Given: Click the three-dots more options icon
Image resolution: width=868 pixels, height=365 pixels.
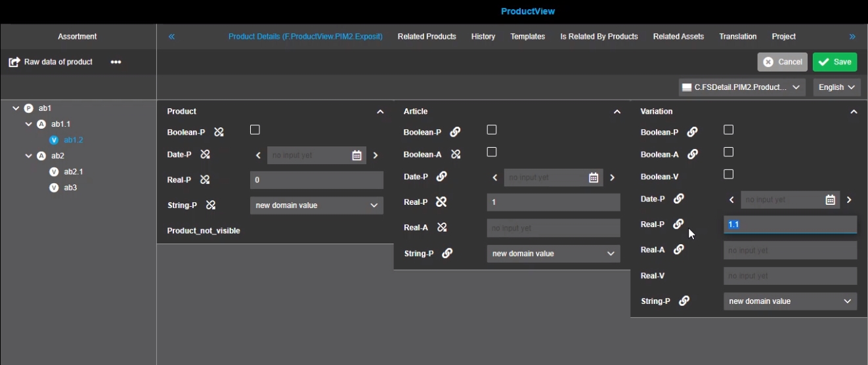Looking at the screenshot, I should click(x=116, y=62).
